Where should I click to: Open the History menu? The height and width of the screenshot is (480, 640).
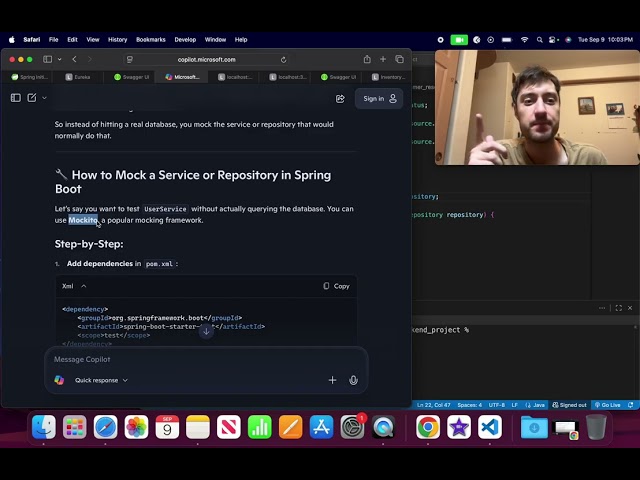118,40
